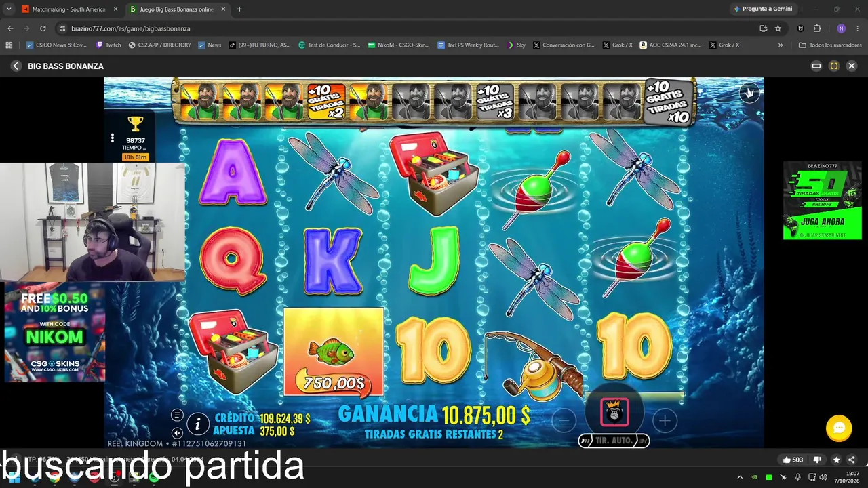The image size is (868, 488).
Task: Open NikoM - CSGO-Skin... bookmark
Action: pos(398,45)
